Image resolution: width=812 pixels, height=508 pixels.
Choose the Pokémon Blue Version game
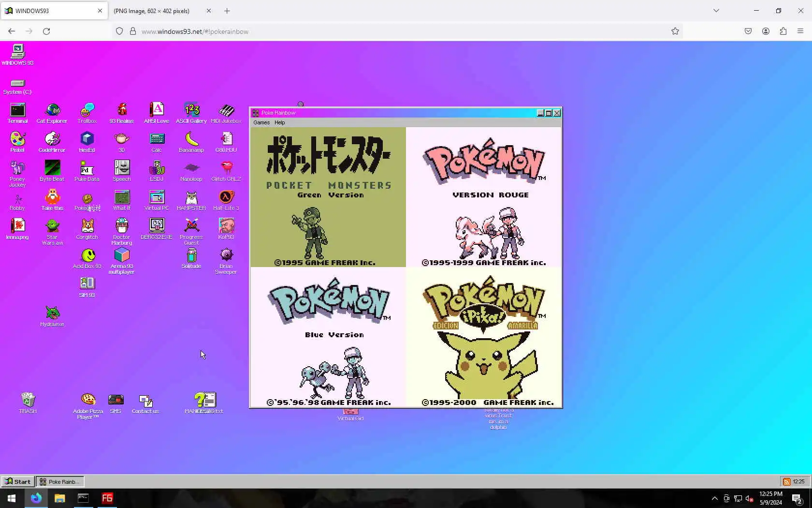[328, 337]
